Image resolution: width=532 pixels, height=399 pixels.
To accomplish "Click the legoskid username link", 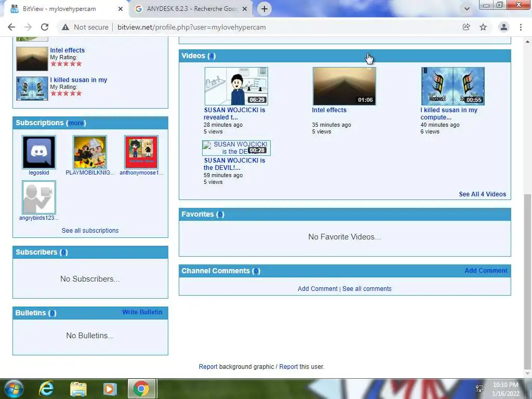I will (x=38, y=172).
